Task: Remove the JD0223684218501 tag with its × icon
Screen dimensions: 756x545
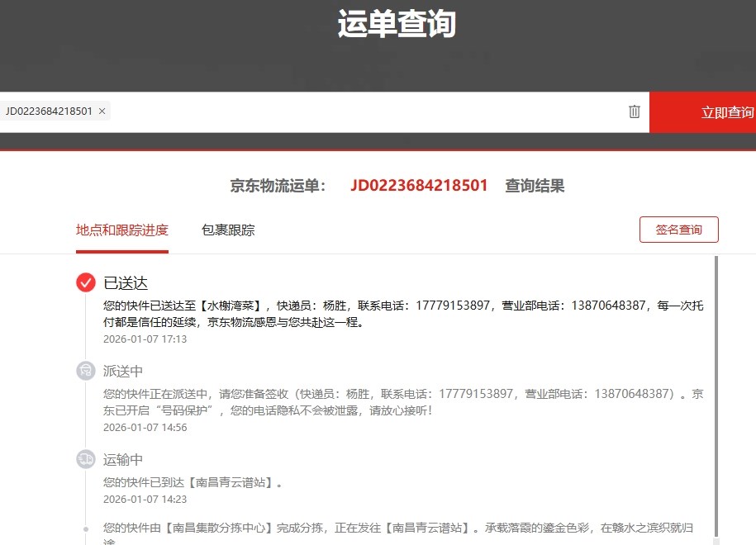Action: 102,111
